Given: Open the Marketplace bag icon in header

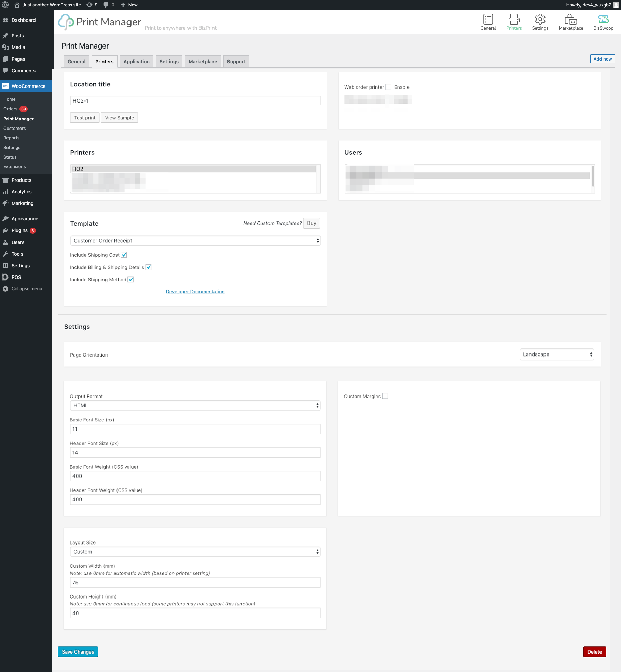Looking at the screenshot, I should 571,22.
